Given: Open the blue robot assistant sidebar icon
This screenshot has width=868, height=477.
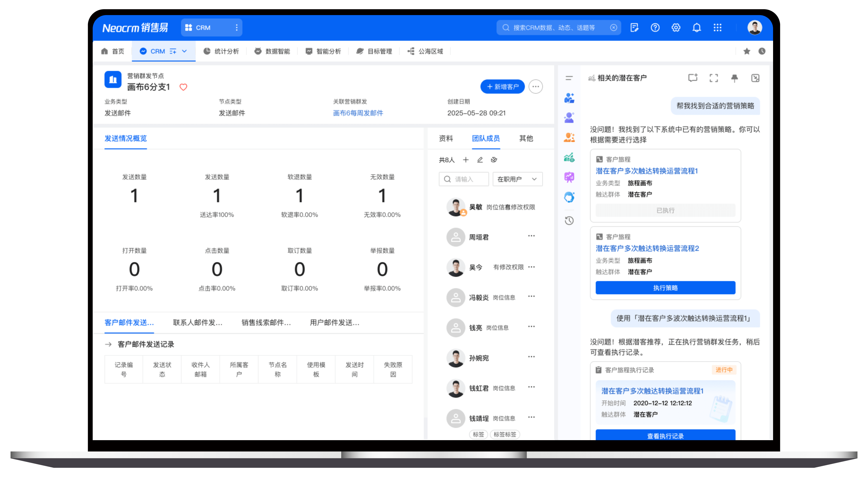Looking at the screenshot, I should pyautogui.click(x=569, y=197).
